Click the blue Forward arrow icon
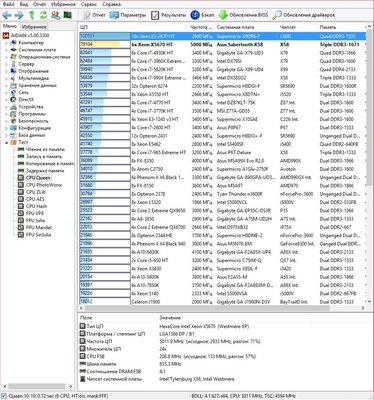 [19, 15]
